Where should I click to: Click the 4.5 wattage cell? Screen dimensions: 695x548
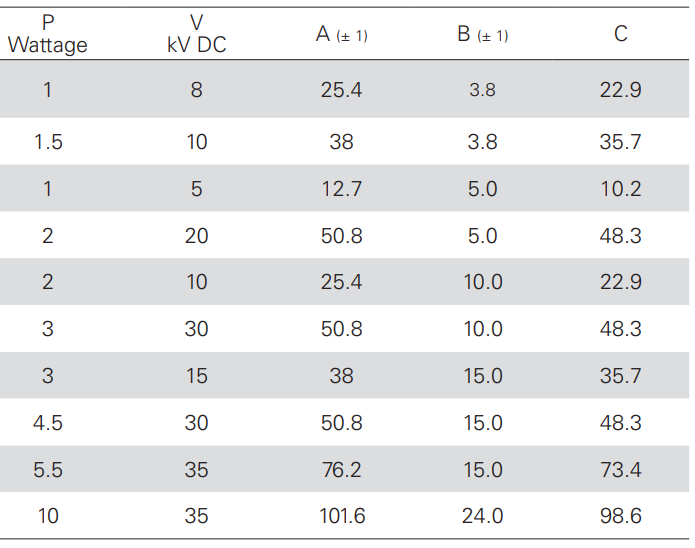pos(48,423)
